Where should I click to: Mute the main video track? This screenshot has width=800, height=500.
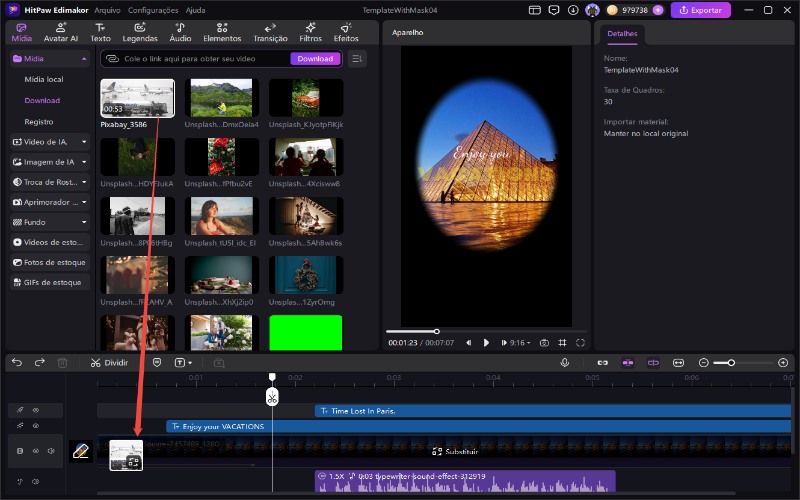pyautogui.click(x=51, y=451)
